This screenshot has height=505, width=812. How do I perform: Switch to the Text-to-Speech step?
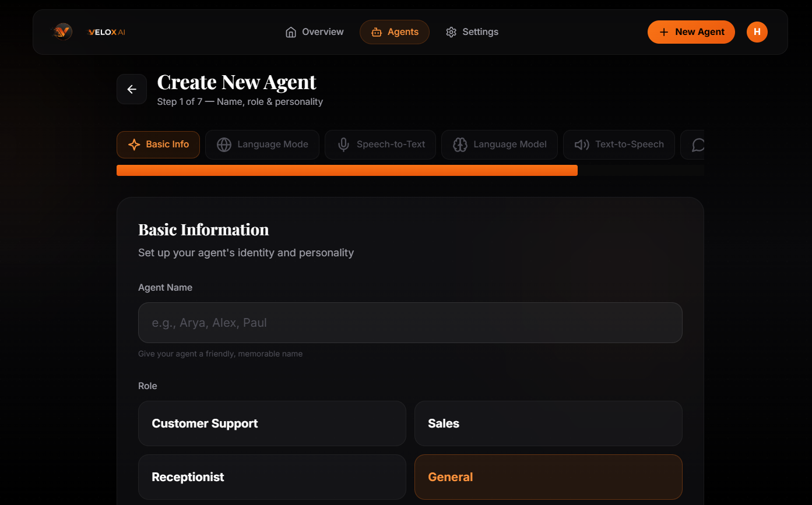619,144
